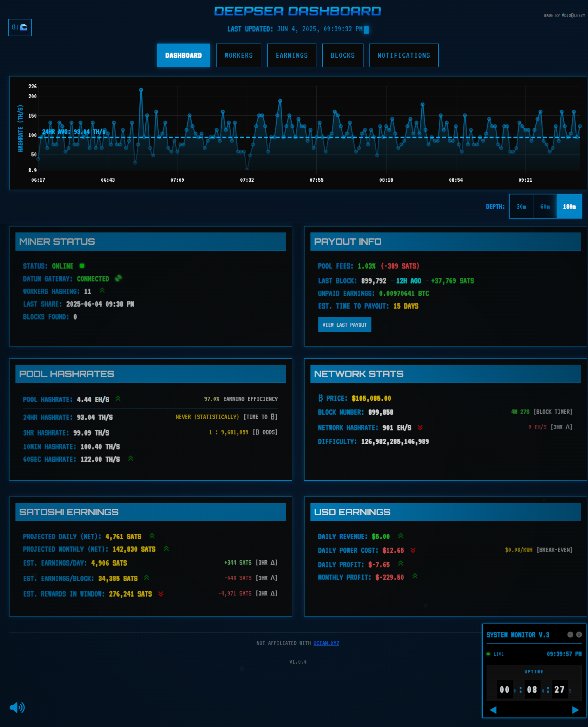The height and width of the screenshot is (727, 588).
Task: Open the Workers tab
Action: (x=238, y=55)
